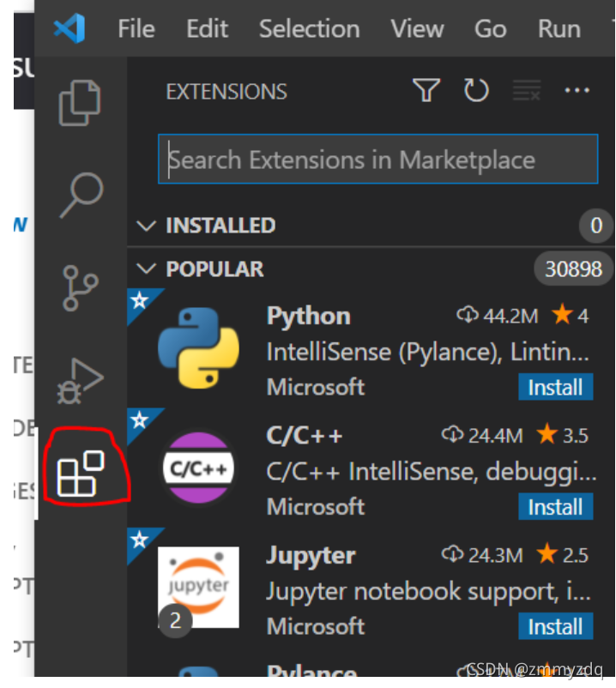Open the File menu
616x688 pixels.
pos(136,29)
